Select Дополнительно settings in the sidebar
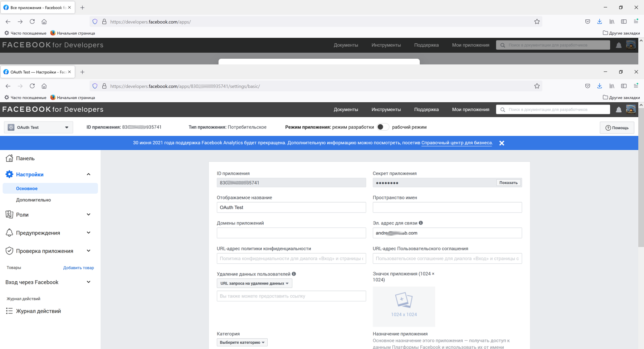 tap(33, 200)
